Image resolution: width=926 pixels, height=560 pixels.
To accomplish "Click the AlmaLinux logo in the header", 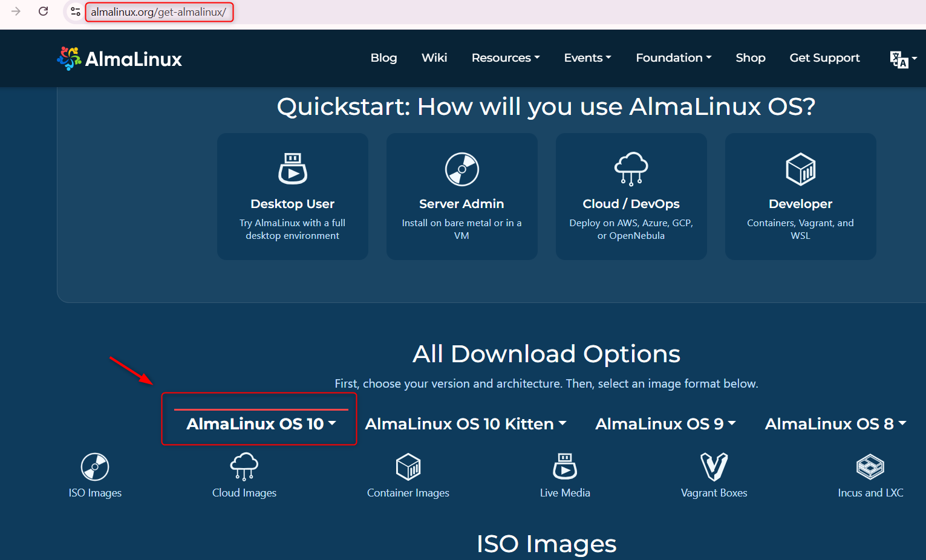I will tap(119, 59).
